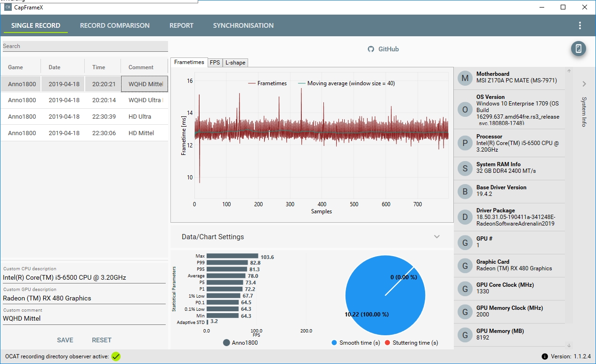Click the MSI Z170A PC MATE text
596x364 pixels.
(516, 81)
